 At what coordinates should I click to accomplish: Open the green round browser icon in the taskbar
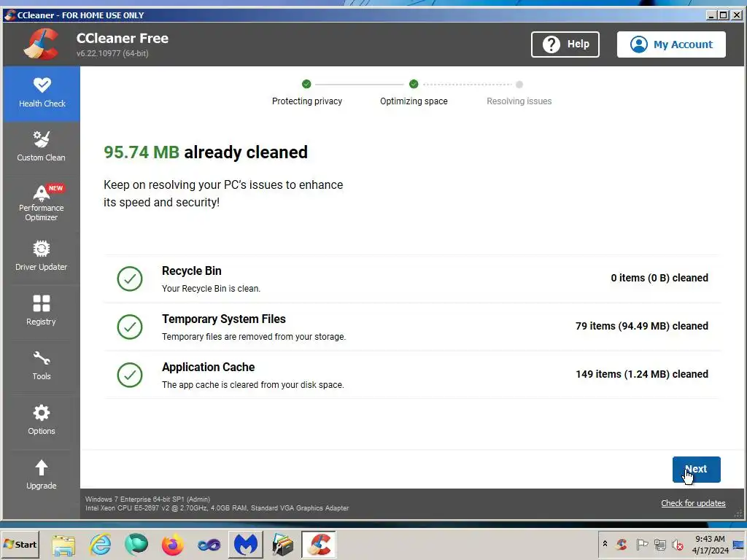(136, 544)
